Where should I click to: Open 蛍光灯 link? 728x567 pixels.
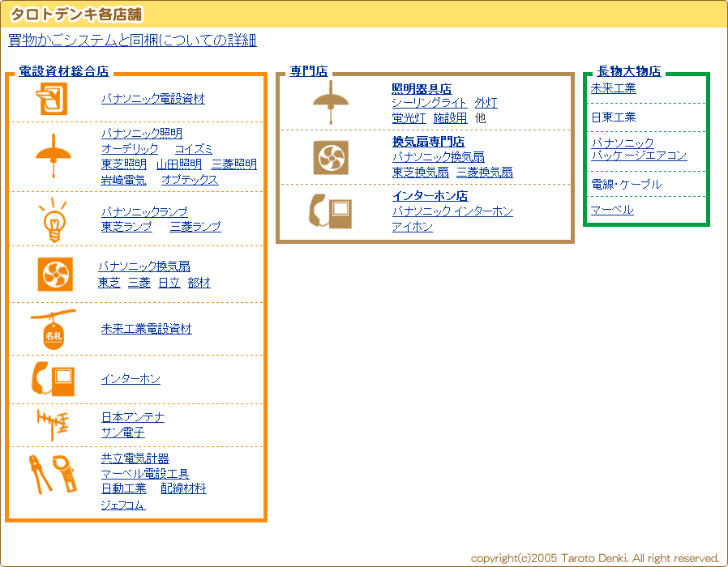[409, 118]
